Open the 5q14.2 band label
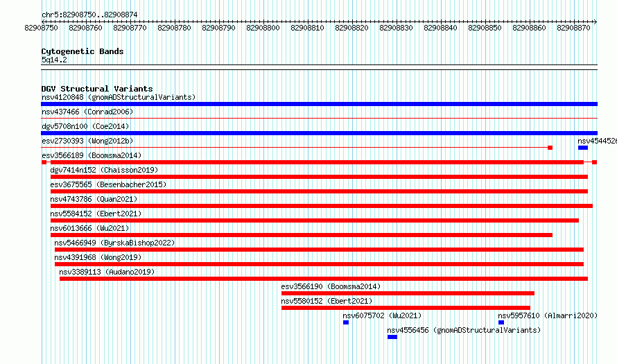This screenshot has width=617, height=364. [54, 60]
